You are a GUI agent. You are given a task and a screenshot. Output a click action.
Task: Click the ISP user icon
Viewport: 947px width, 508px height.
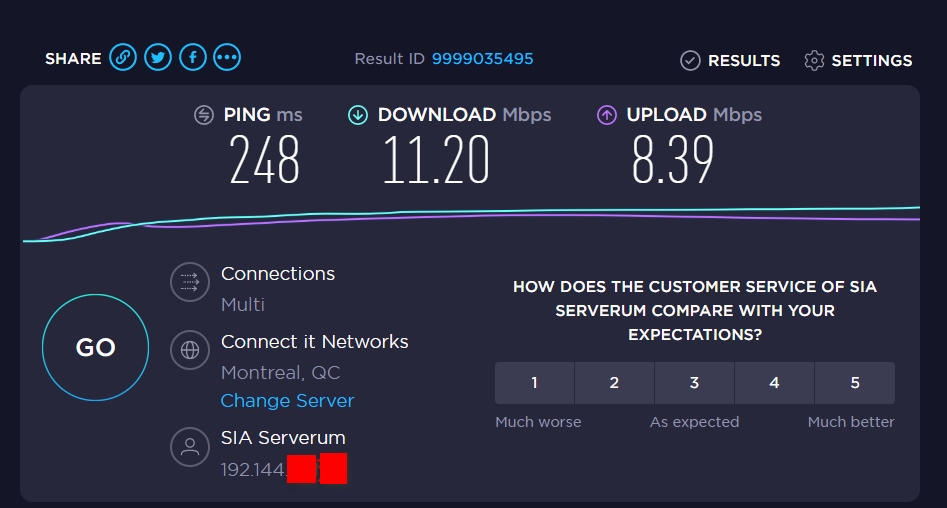(189, 447)
